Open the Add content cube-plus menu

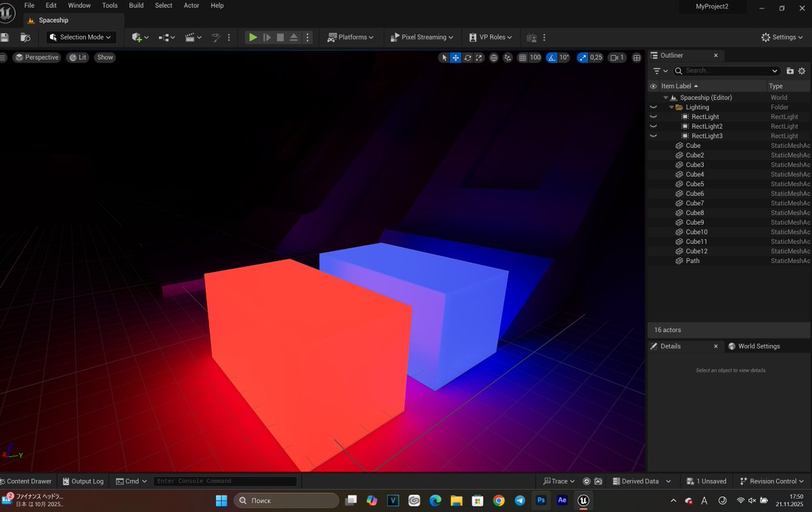coord(140,37)
